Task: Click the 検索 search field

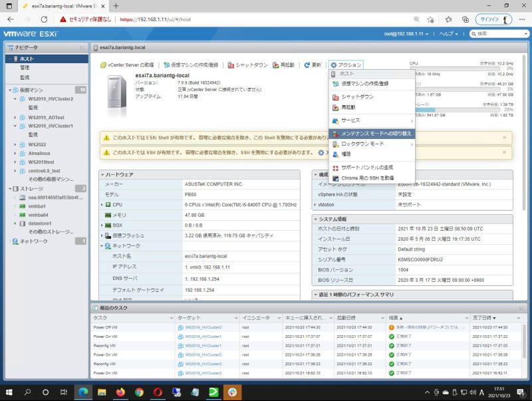Action: point(499,34)
